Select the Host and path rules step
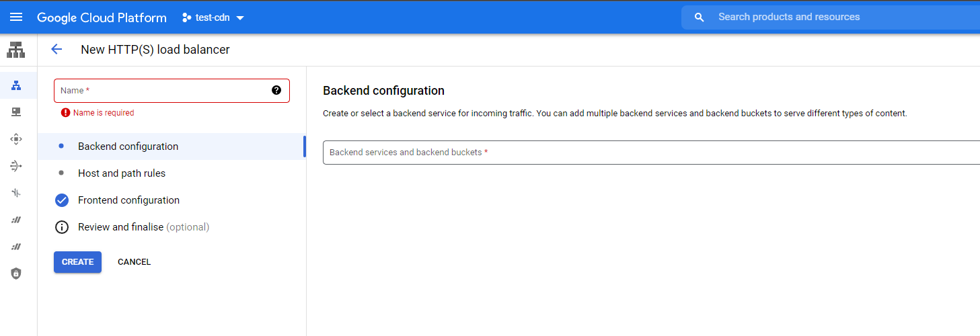 coord(122,173)
